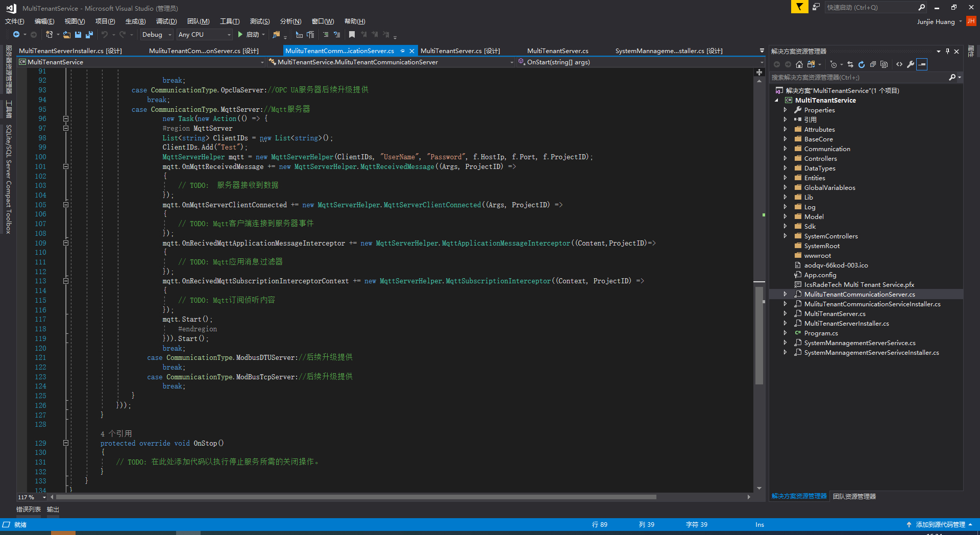This screenshot has height=535, width=980.
Task: Toggle auto-hide pin on Solution Explorer panel
Action: coord(947,51)
